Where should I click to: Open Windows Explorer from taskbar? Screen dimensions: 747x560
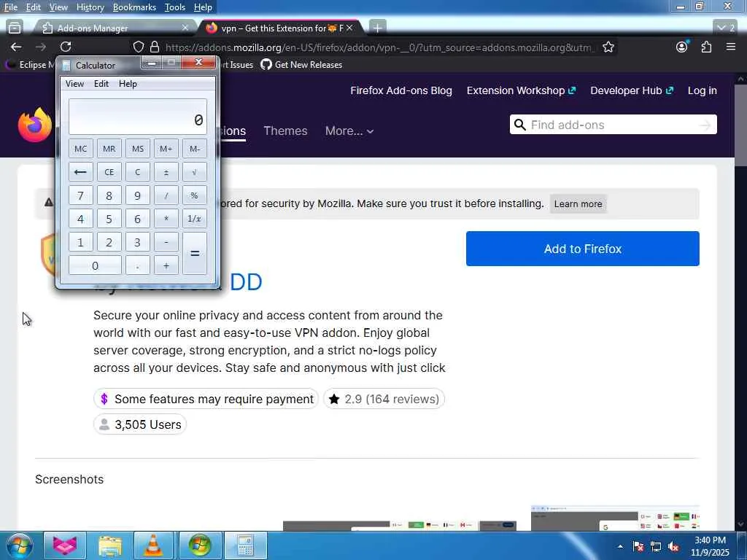coord(110,545)
